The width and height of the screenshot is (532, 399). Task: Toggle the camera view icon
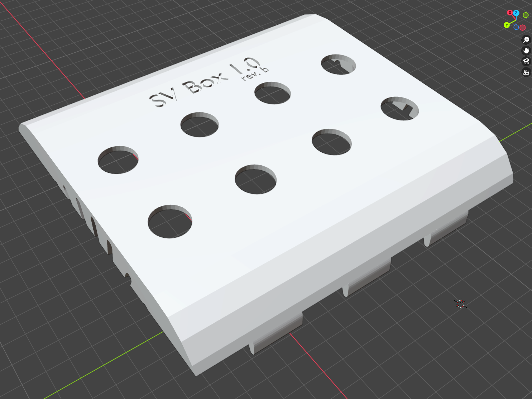click(x=526, y=61)
